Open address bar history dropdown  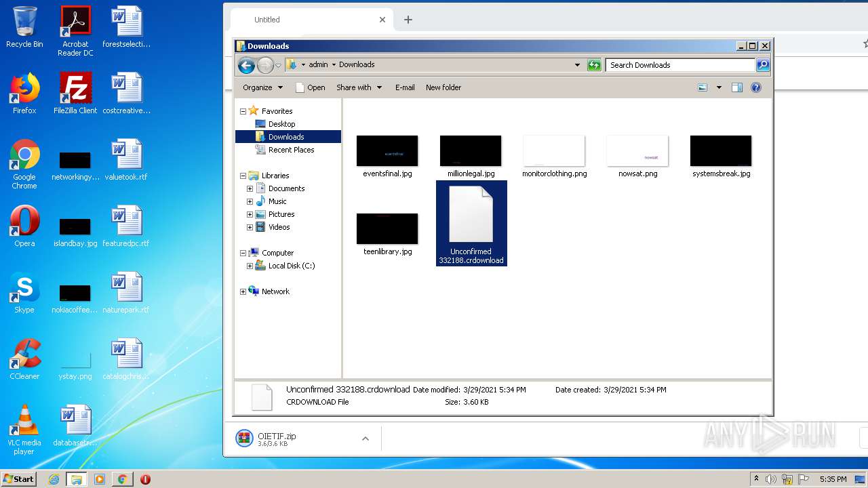point(577,65)
